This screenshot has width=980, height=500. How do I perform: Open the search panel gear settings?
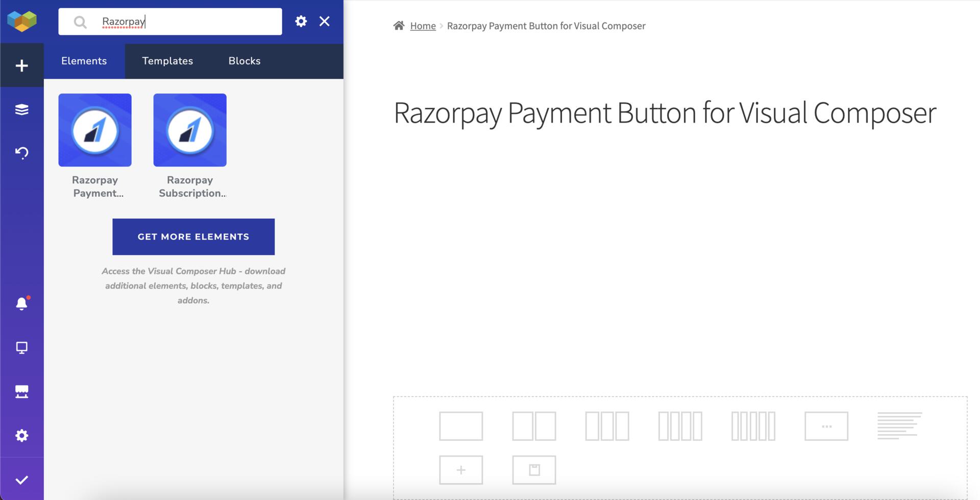pyautogui.click(x=301, y=21)
